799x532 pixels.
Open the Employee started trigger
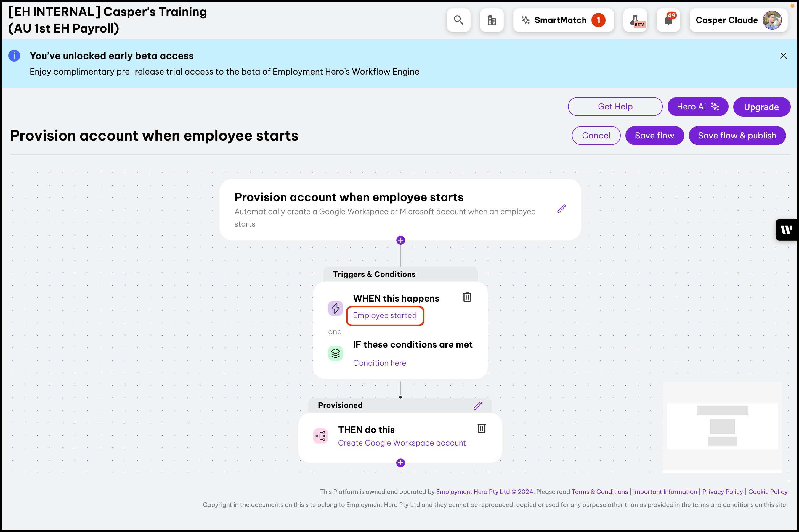(x=385, y=315)
